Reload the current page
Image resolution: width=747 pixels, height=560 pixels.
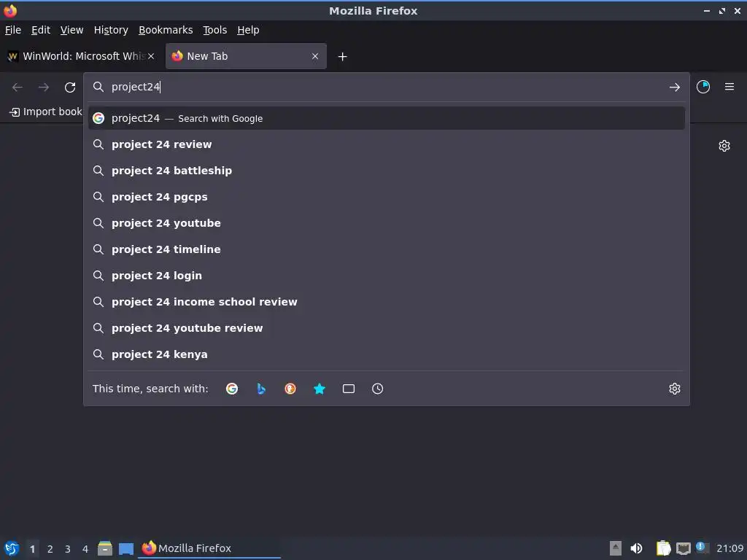pos(70,87)
